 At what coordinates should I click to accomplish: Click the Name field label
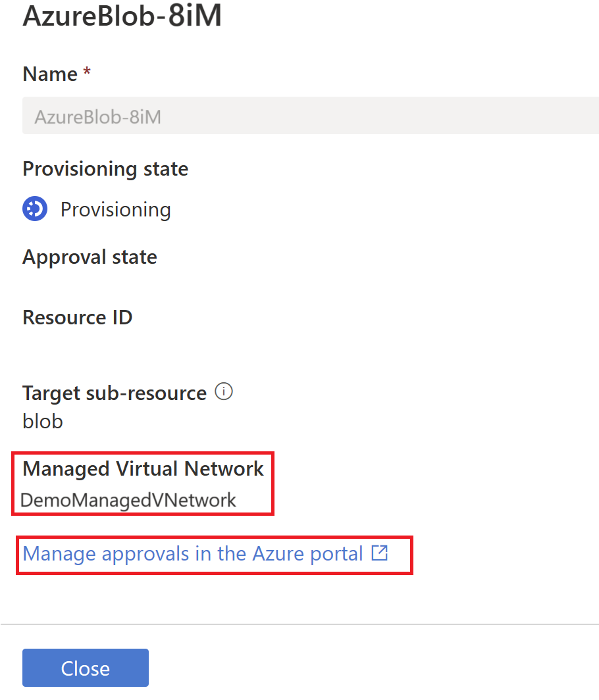coord(50,74)
